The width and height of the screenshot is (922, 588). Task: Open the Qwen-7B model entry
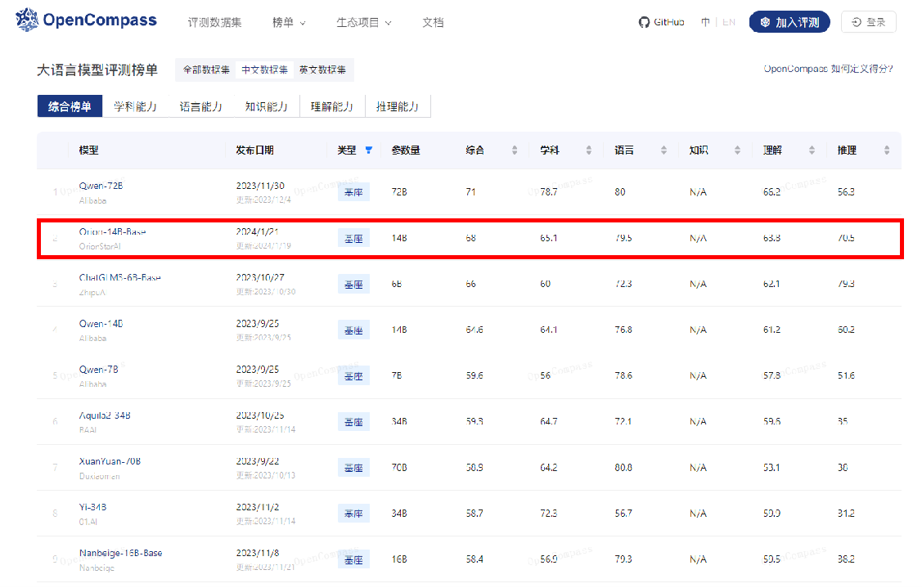click(99, 370)
